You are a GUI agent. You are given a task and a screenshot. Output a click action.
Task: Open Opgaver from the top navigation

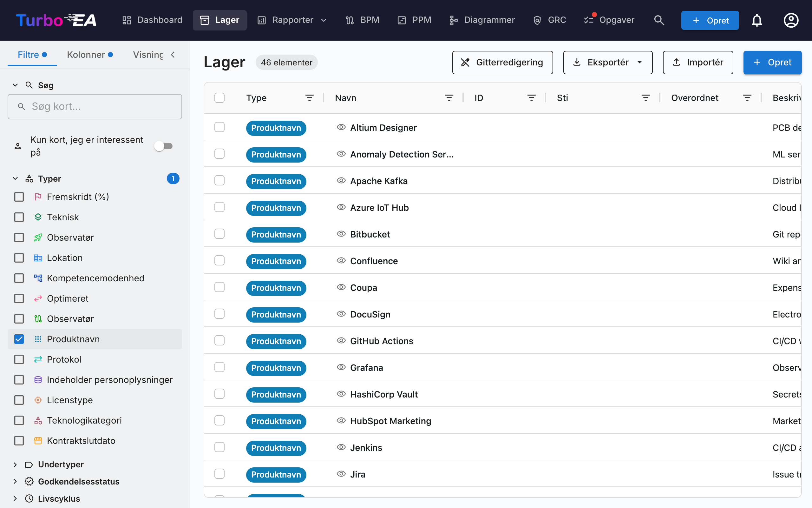[x=609, y=20]
